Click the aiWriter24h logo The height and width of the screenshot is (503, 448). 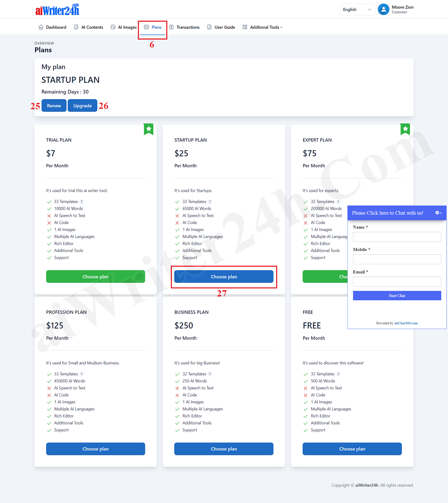click(x=57, y=10)
